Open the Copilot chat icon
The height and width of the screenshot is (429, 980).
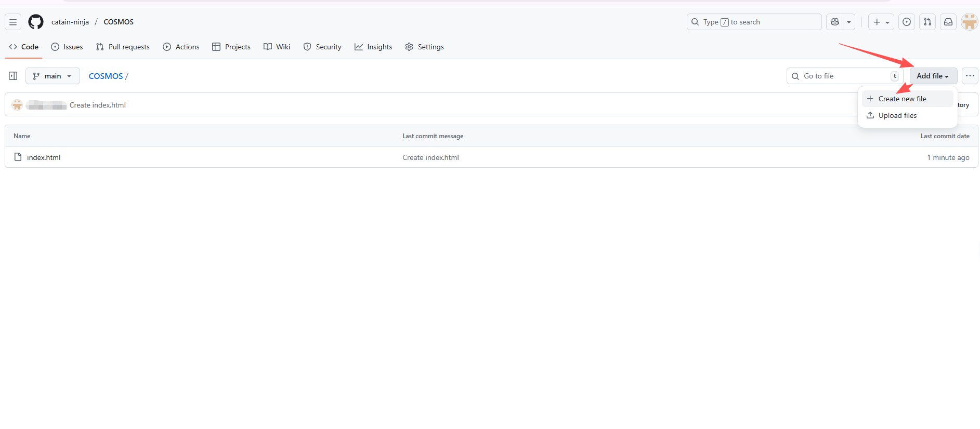[x=835, y=22]
